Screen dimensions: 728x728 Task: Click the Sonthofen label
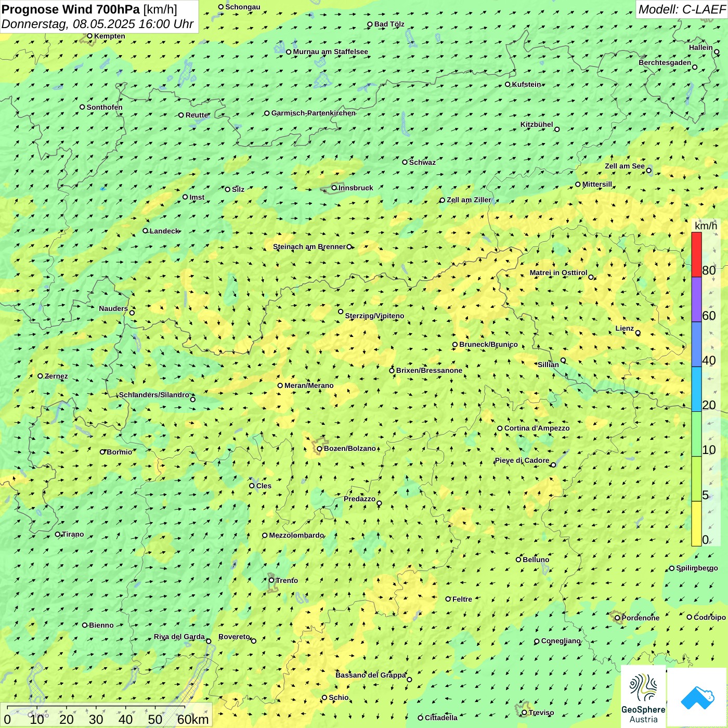click(105, 107)
